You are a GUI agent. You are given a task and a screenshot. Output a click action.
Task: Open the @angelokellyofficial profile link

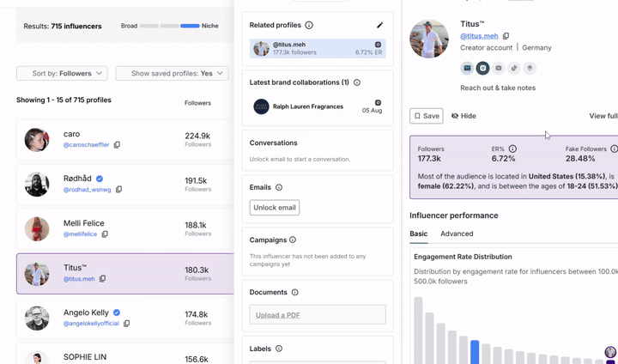point(91,324)
